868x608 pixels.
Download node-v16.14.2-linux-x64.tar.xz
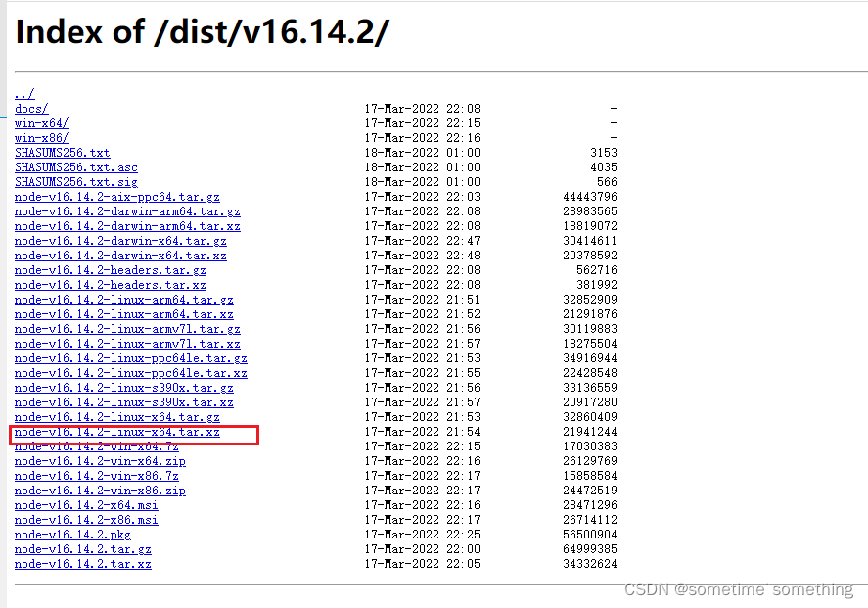point(116,432)
